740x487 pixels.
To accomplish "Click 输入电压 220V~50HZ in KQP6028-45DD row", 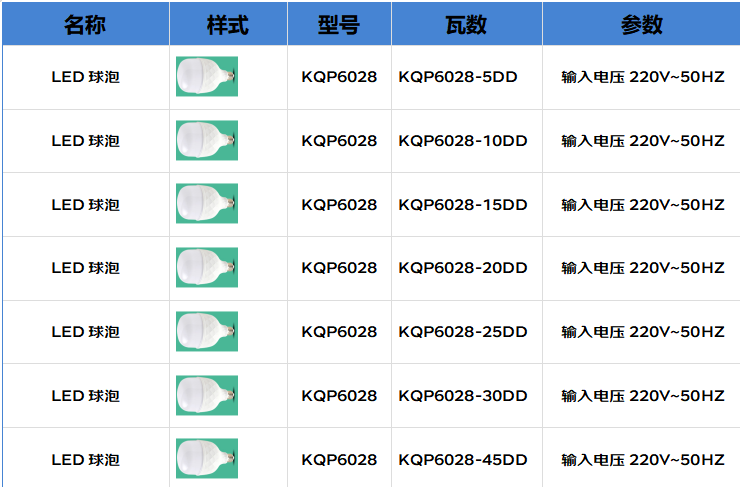I will tap(643, 460).
